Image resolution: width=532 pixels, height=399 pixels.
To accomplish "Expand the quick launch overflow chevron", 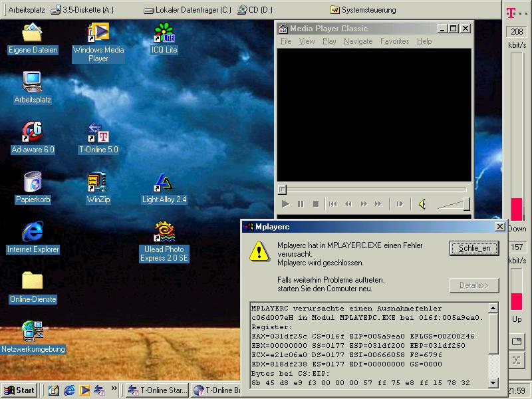I will coord(114,388).
